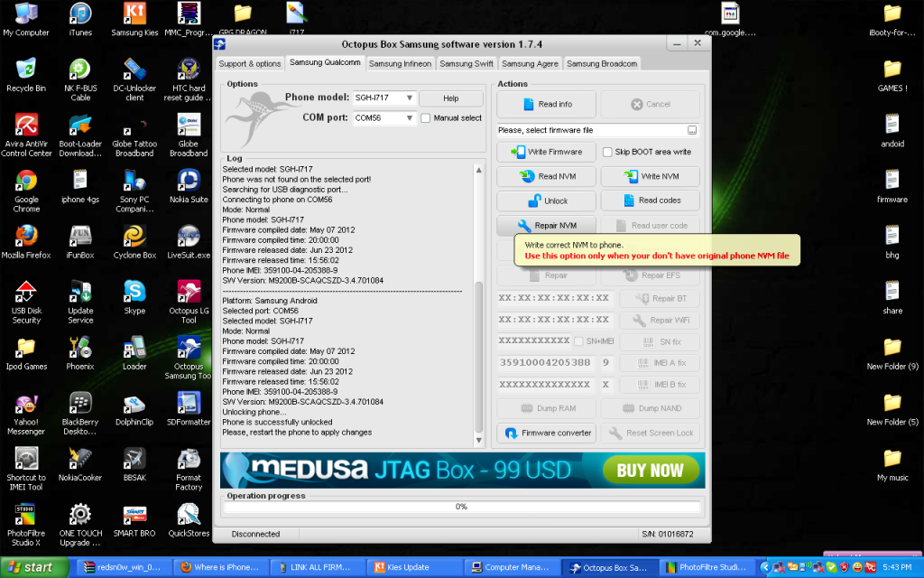
Task: Click the Write NVM button
Action: click(650, 176)
